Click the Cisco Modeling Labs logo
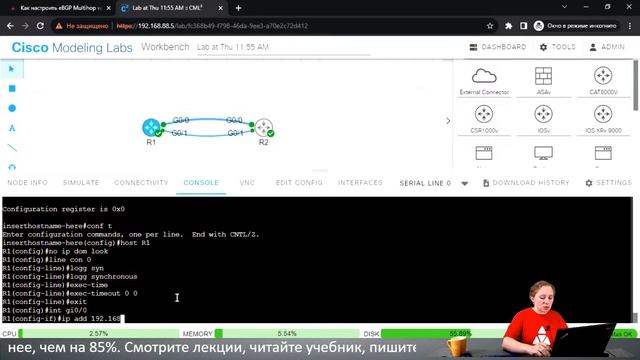The image size is (640, 360). (72, 47)
